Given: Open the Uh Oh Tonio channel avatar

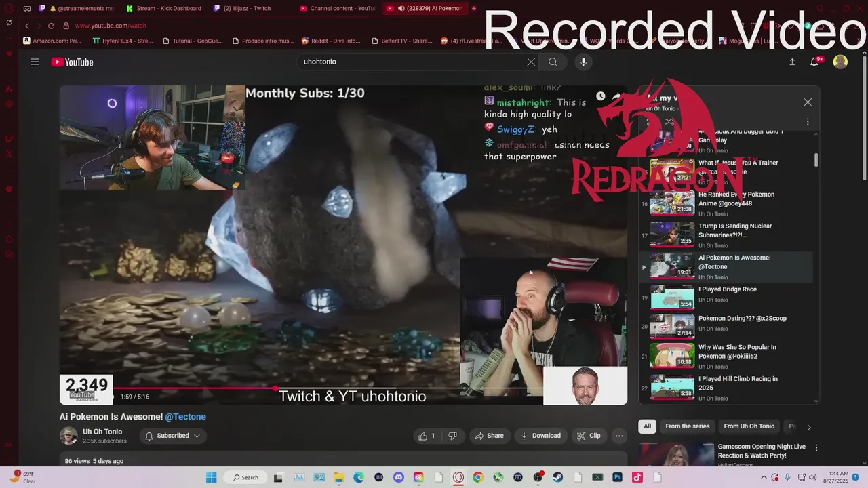Looking at the screenshot, I should (x=68, y=436).
